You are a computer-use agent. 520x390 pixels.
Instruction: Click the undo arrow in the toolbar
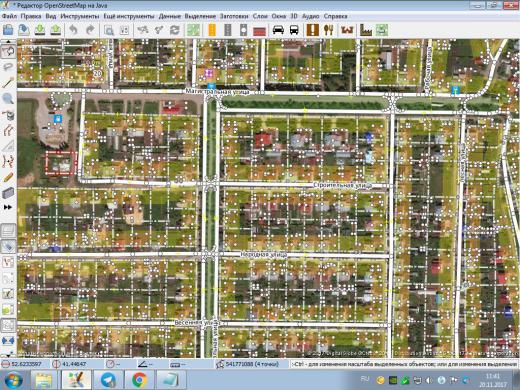(73, 30)
